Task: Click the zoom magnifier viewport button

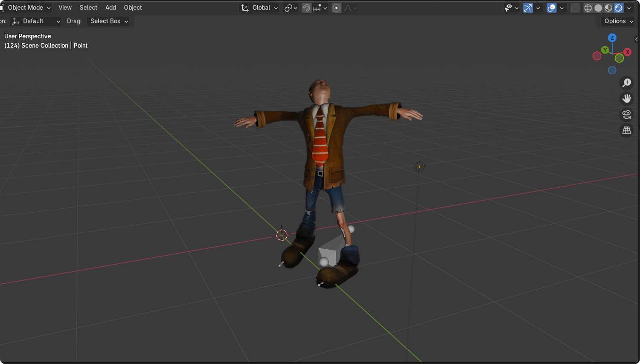Action: (627, 83)
